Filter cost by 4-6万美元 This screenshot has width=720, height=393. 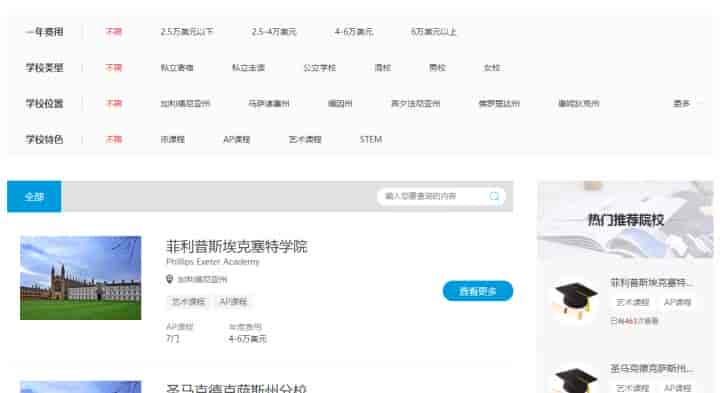(354, 32)
